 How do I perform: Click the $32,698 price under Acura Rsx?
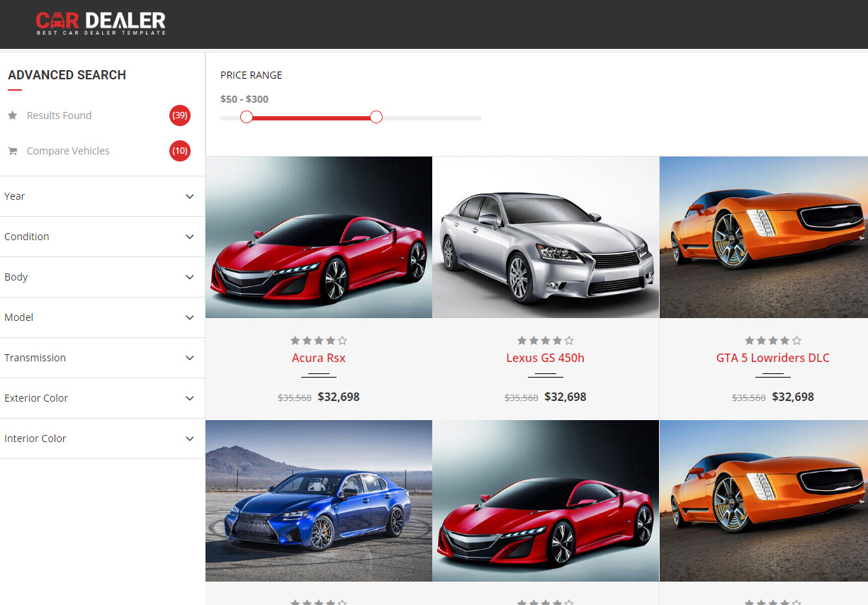click(x=339, y=397)
